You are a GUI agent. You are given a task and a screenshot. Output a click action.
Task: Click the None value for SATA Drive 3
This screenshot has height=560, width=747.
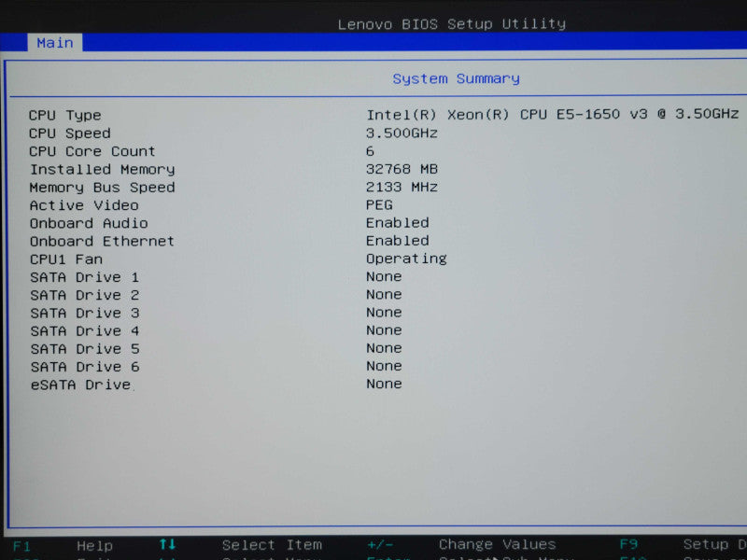pyautogui.click(x=384, y=313)
